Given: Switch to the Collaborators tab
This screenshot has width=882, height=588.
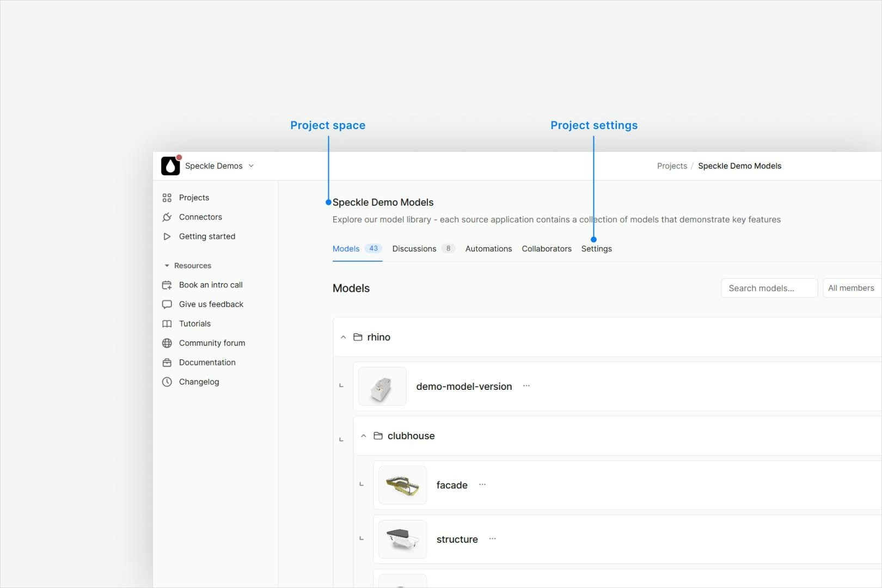Looking at the screenshot, I should [x=547, y=249].
